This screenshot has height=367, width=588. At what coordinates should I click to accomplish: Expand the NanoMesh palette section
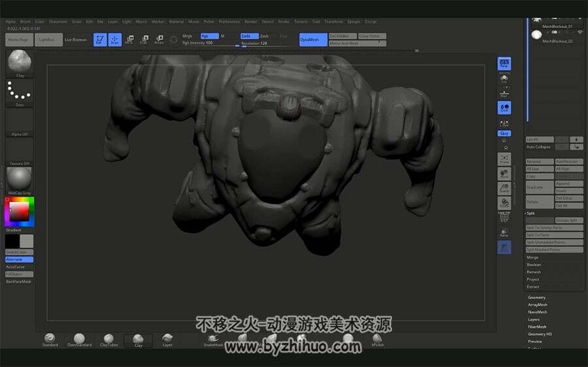[x=538, y=312]
